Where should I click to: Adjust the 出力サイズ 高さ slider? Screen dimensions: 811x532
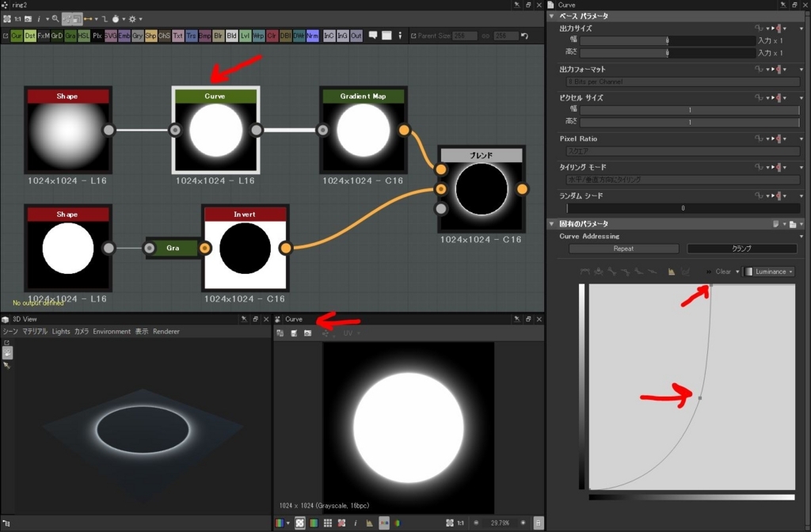pyautogui.click(x=667, y=52)
